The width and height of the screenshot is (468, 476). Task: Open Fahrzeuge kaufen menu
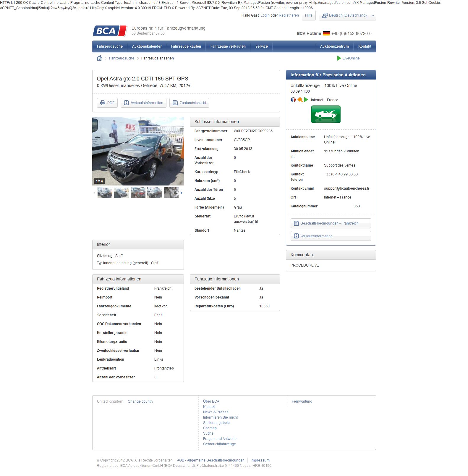(x=186, y=46)
